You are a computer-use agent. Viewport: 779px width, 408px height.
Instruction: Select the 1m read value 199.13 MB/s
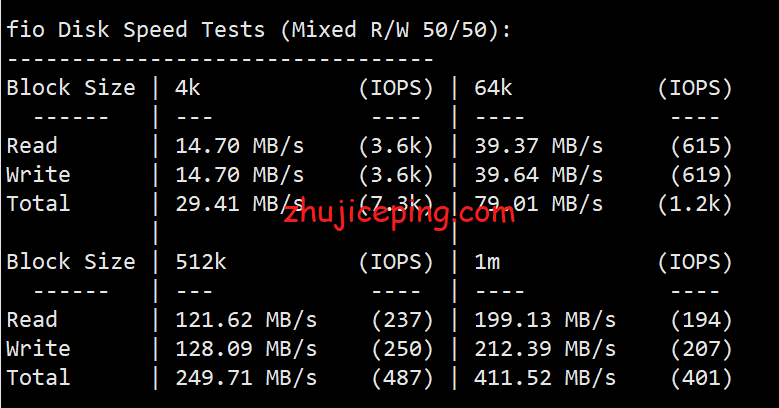pyautogui.click(x=545, y=320)
